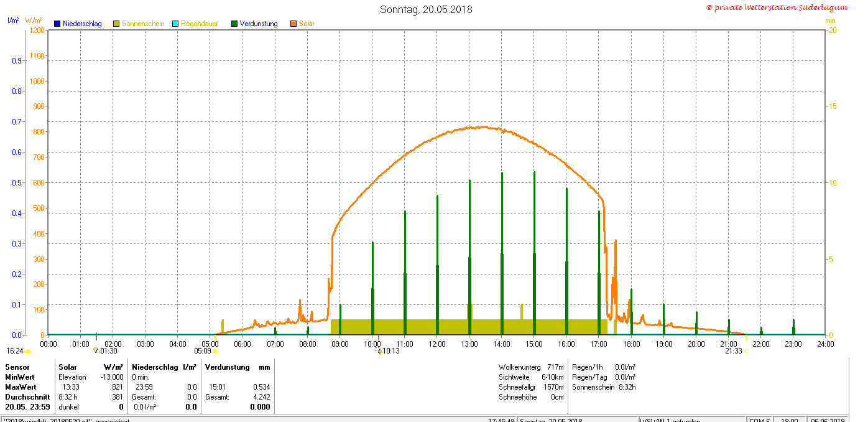Select the 21:33 sunset time label

coord(733,351)
